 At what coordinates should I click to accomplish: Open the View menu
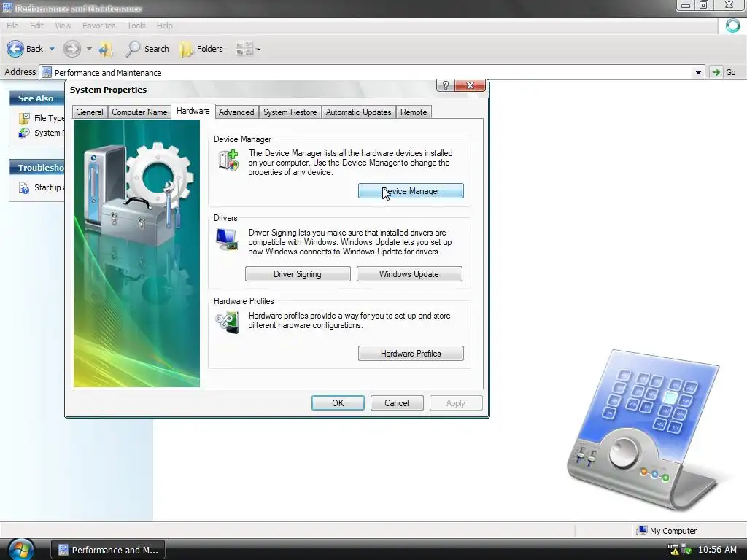coord(63,26)
